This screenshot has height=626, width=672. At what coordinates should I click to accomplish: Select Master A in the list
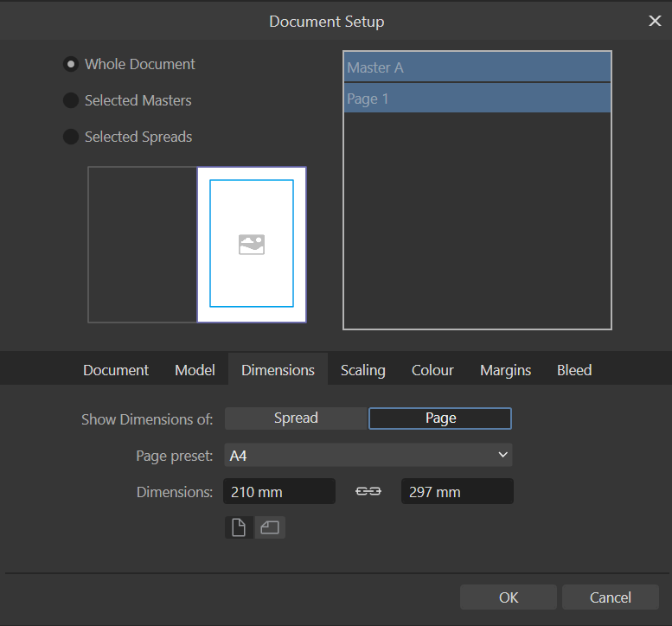click(477, 67)
